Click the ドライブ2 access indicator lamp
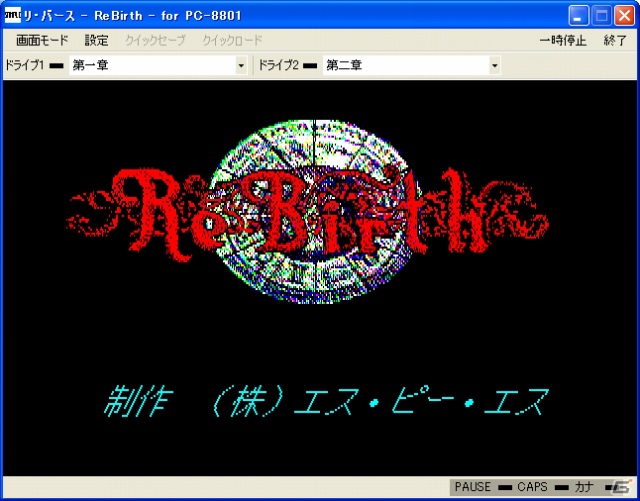 (310, 66)
